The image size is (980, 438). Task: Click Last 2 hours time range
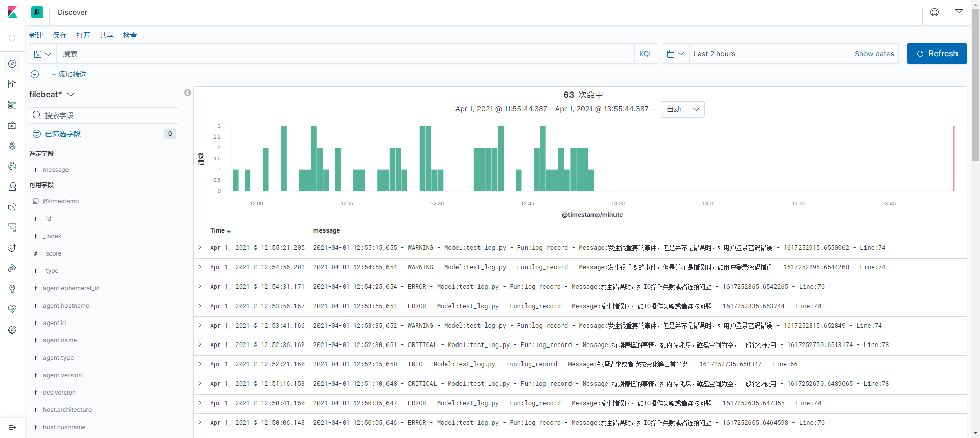[x=714, y=54]
